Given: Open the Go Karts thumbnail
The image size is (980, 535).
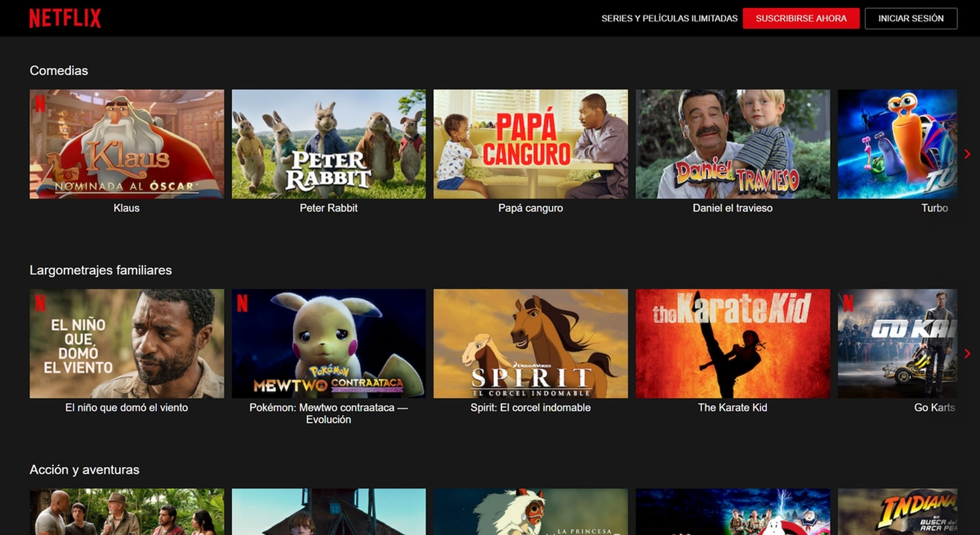Looking at the screenshot, I should coord(898,343).
